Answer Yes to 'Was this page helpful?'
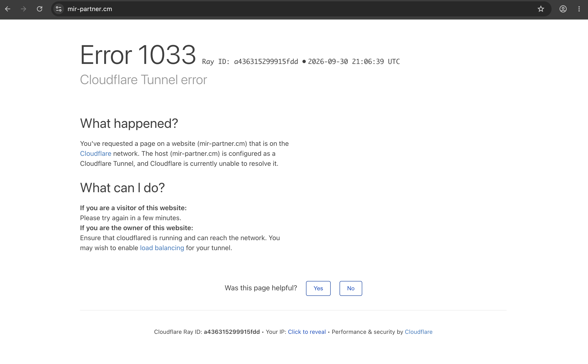This screenshot has width=588, height=364. point(318,288)
